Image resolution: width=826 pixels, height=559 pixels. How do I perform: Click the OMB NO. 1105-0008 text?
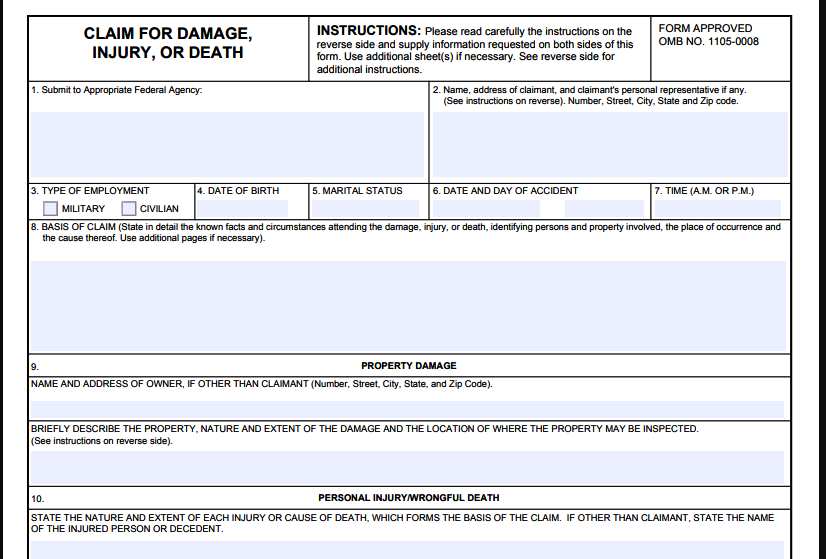(708, 42)
